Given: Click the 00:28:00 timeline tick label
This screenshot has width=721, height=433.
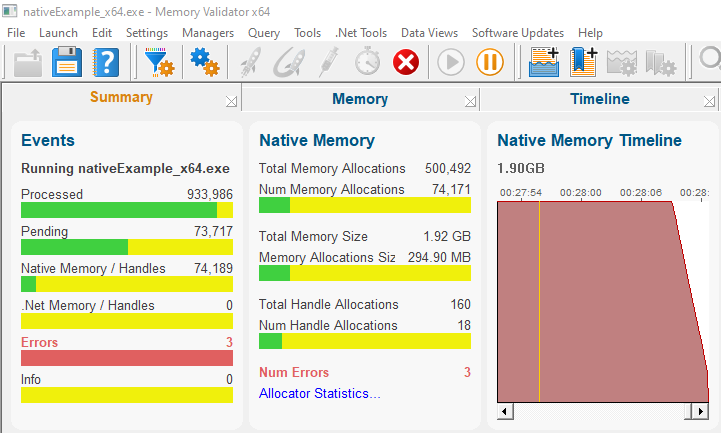Looking at the screenshot, I should tap(580, 193).
